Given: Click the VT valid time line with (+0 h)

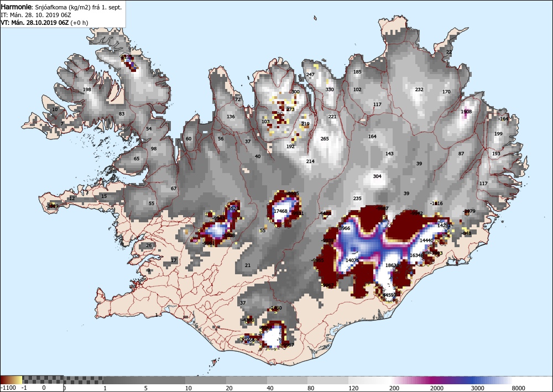Looking at the screenshot, I should (x=44, y=23).
